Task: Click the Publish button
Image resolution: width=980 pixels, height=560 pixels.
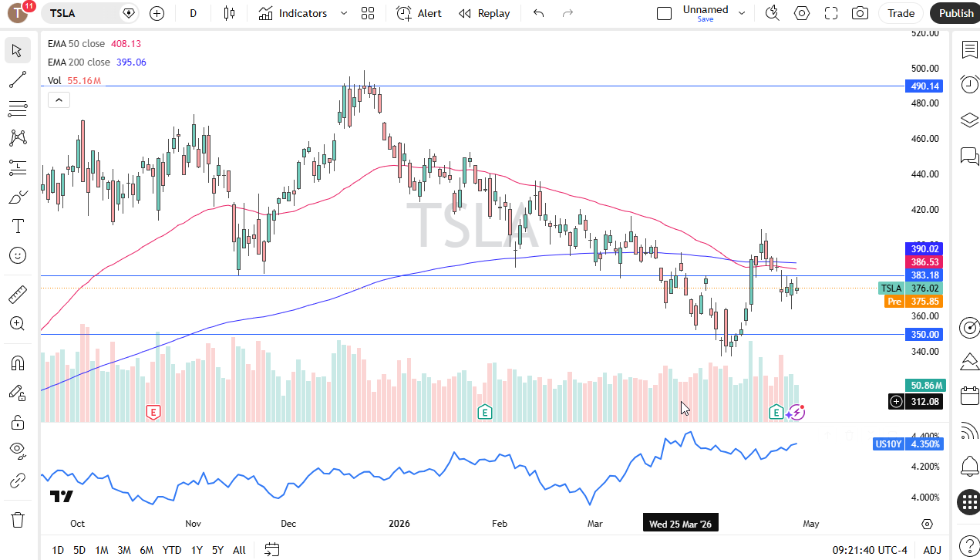Action: coord(956,13)
